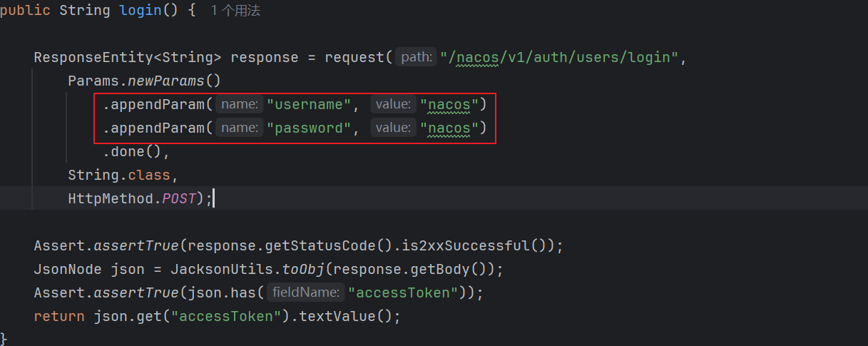Click the "username" string literal
The width and height of the screenshot is (868, 346).
point(309,104)
